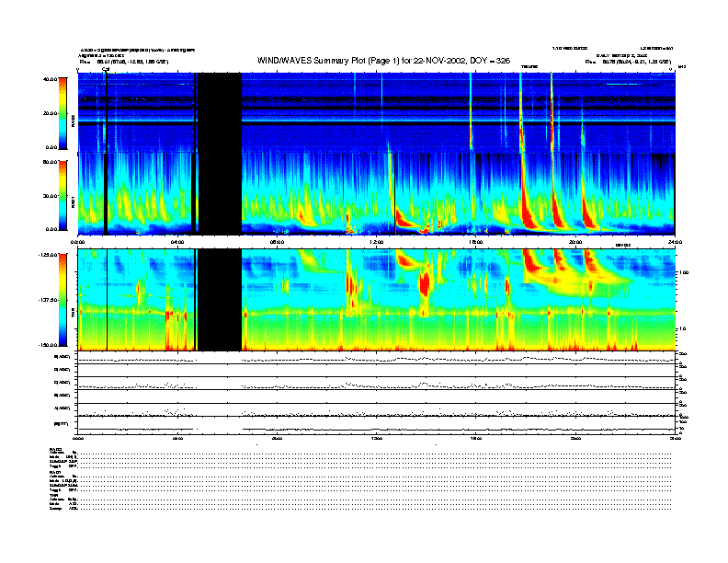The width and height of the screenshot is (728, 563).
Task: Click the RAD2 color scale bar
Action: coord(63,113)
